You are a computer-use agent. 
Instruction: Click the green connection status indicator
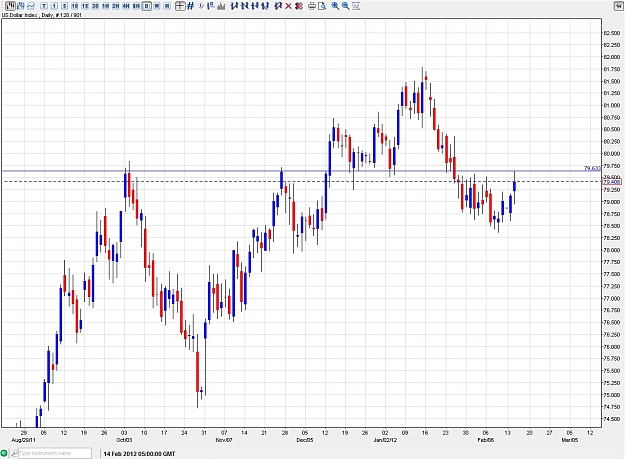[x=4, y=453]
